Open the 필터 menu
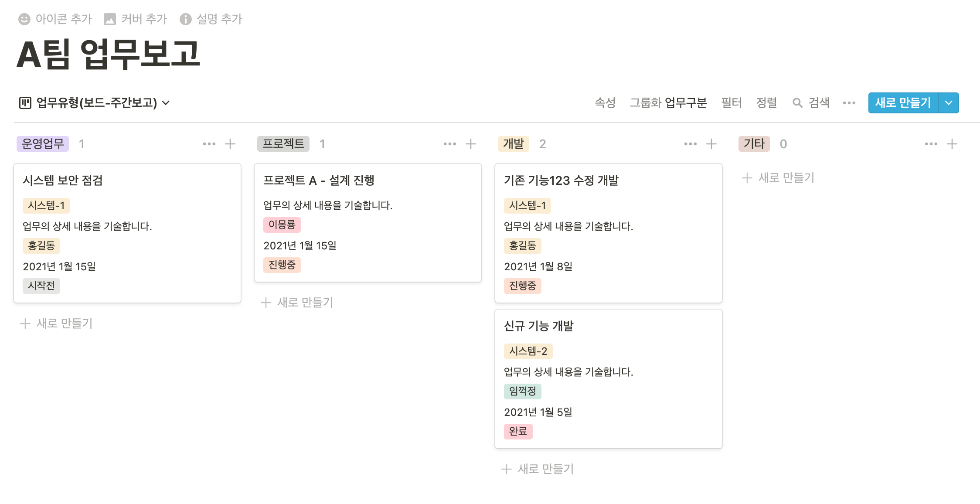 pos(731,103)
